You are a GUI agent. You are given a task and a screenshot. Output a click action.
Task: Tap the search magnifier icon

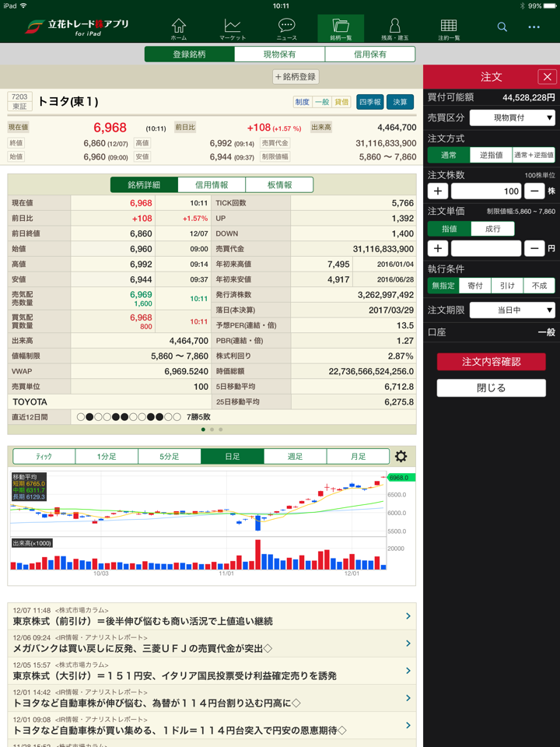pos(502,27)
